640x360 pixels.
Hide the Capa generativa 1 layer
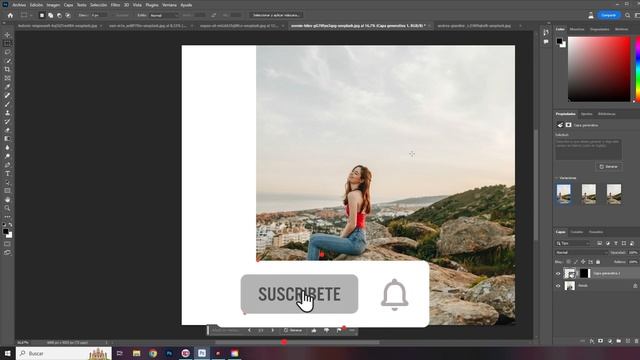(558, 273)
